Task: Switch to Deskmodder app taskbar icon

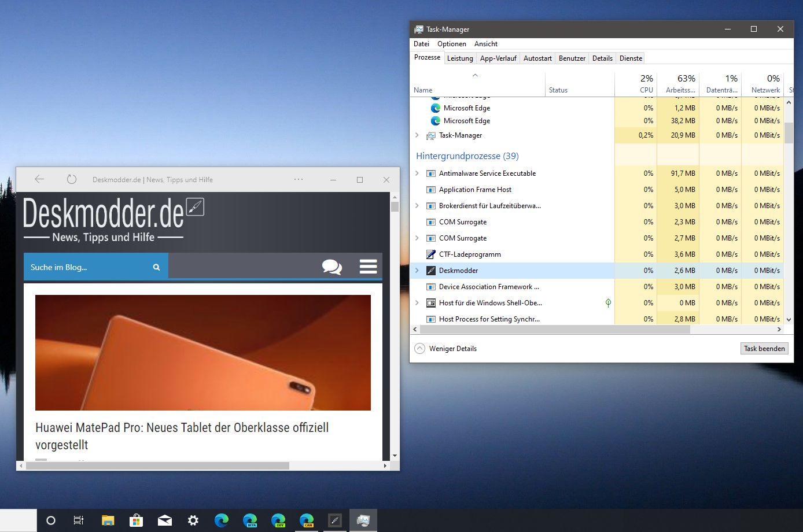Action: click(x=335, y=520)
